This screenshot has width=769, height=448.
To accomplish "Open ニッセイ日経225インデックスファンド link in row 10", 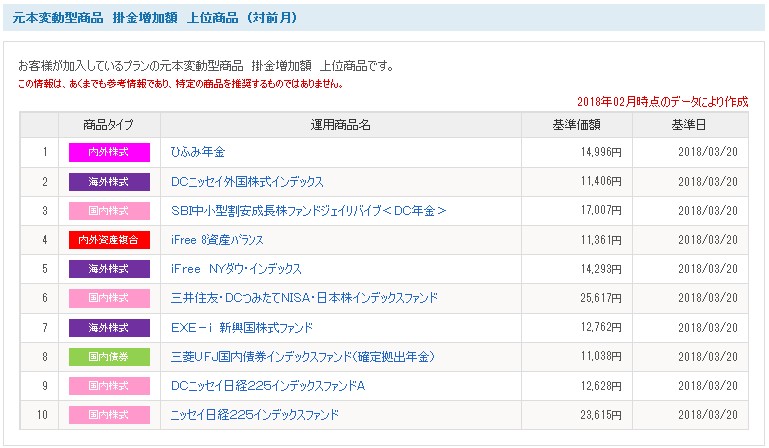I will click(x=255, y=415).
